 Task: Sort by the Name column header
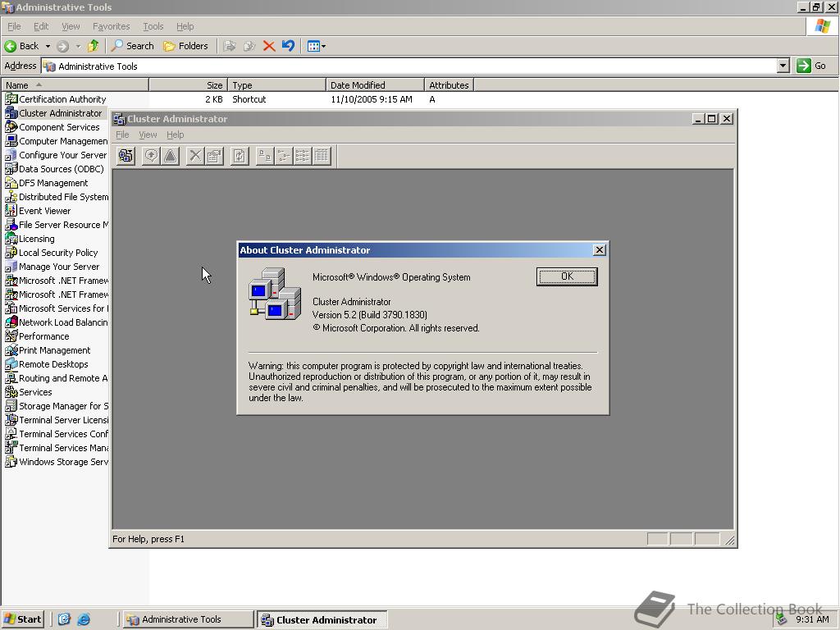coord(75,84)
